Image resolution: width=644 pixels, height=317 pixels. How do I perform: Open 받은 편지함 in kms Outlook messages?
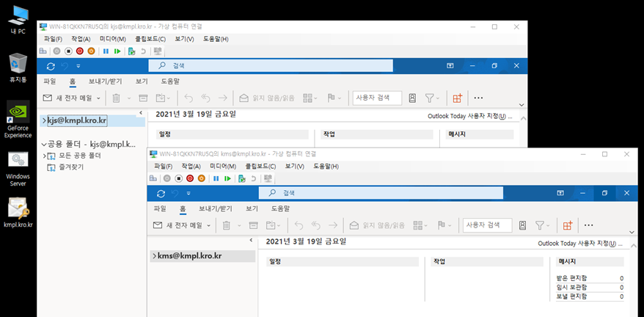(x=571, y=278)
